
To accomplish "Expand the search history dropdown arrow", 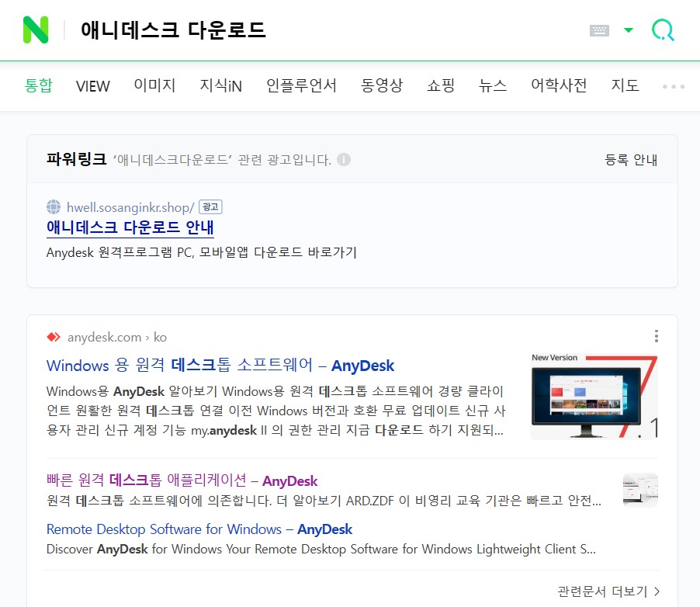I will [629, 30].
